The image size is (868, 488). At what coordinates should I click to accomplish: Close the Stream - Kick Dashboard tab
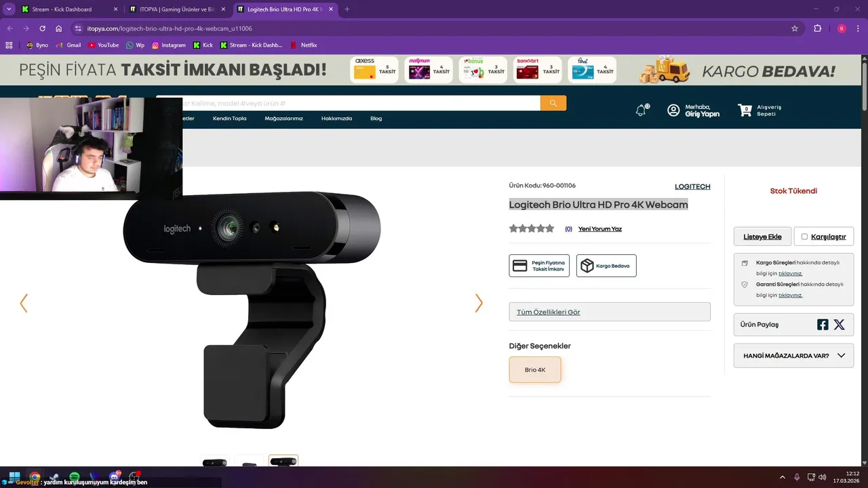115,9
